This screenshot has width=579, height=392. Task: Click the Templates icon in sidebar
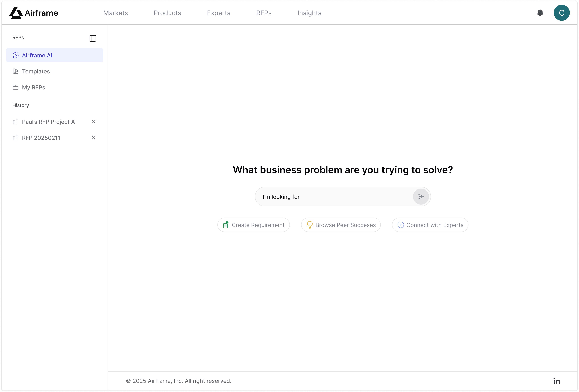click(16, 71)
